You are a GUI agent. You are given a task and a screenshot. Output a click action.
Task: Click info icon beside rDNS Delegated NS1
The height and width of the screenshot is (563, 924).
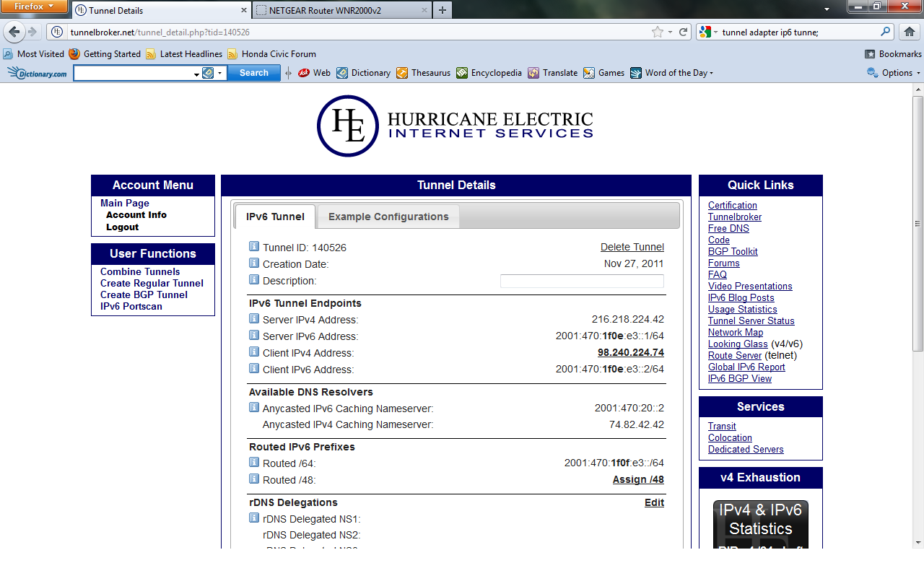point(254,518)
